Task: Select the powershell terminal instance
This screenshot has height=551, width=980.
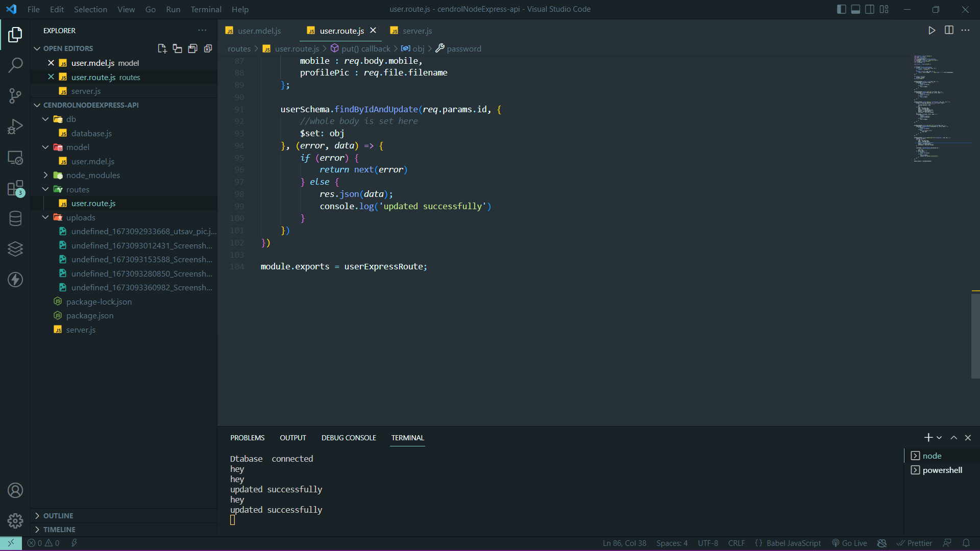Action: [x=942, y=470]
